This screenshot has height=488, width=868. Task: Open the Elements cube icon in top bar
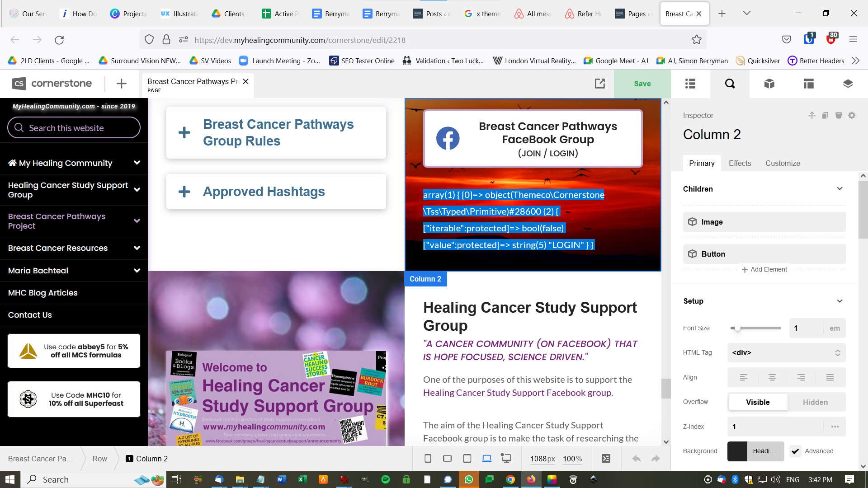click(769, 84)
